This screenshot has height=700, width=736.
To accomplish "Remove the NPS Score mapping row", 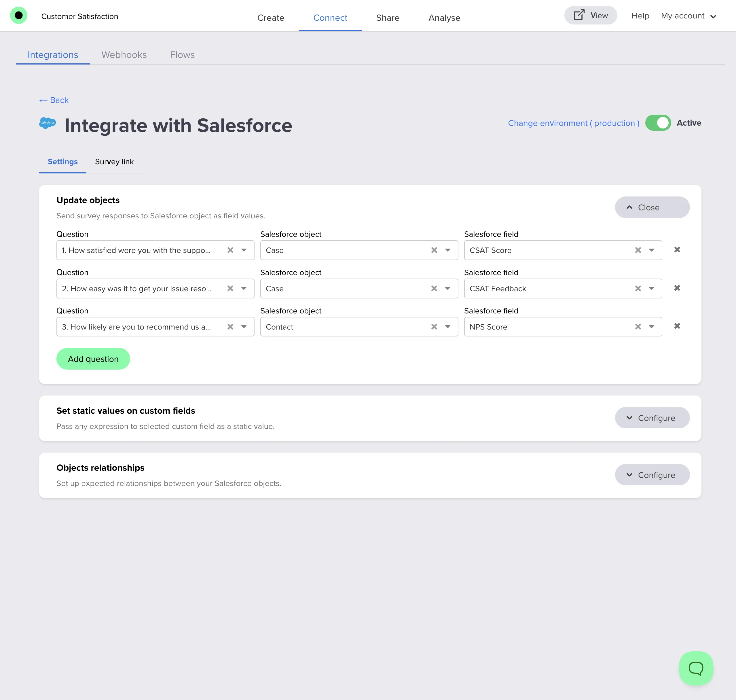I will 678,326.
